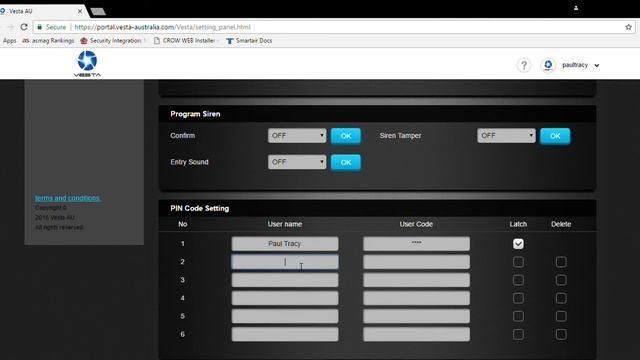
Task: Check Delete for user 6
Action: point(561,334)
